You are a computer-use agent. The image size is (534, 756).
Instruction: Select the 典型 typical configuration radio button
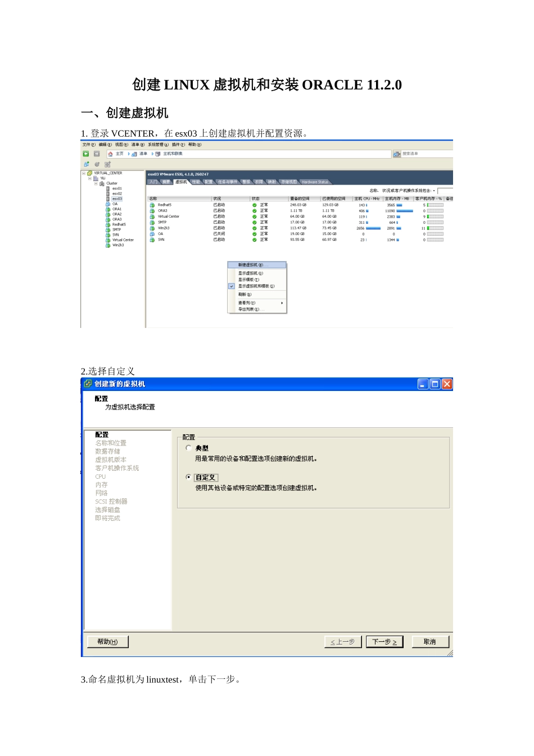[188, 448]
